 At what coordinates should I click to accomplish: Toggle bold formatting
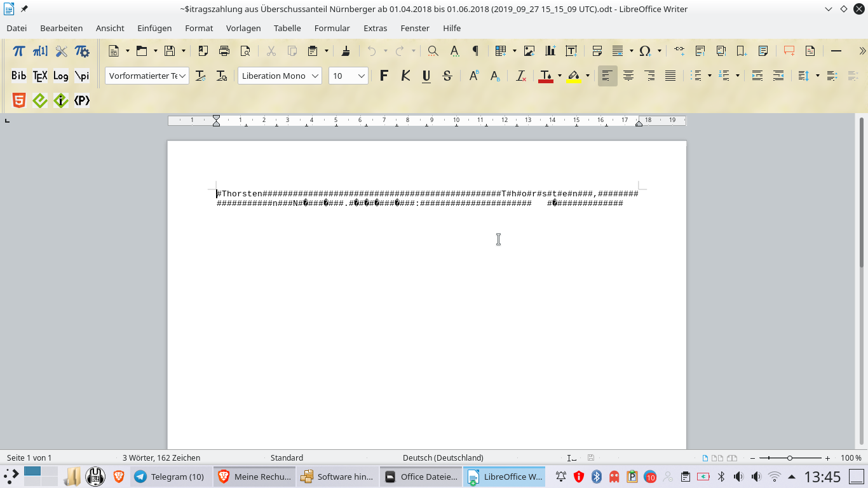pyautogui.click(x=384, y=76)
